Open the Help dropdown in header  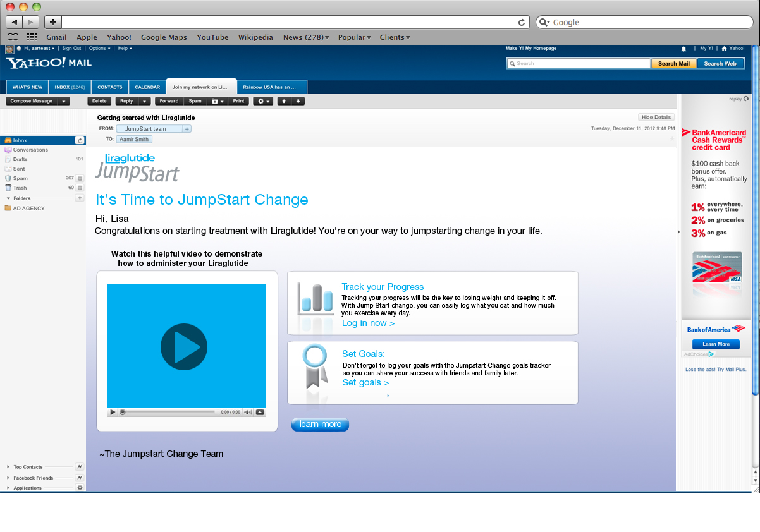125,48
